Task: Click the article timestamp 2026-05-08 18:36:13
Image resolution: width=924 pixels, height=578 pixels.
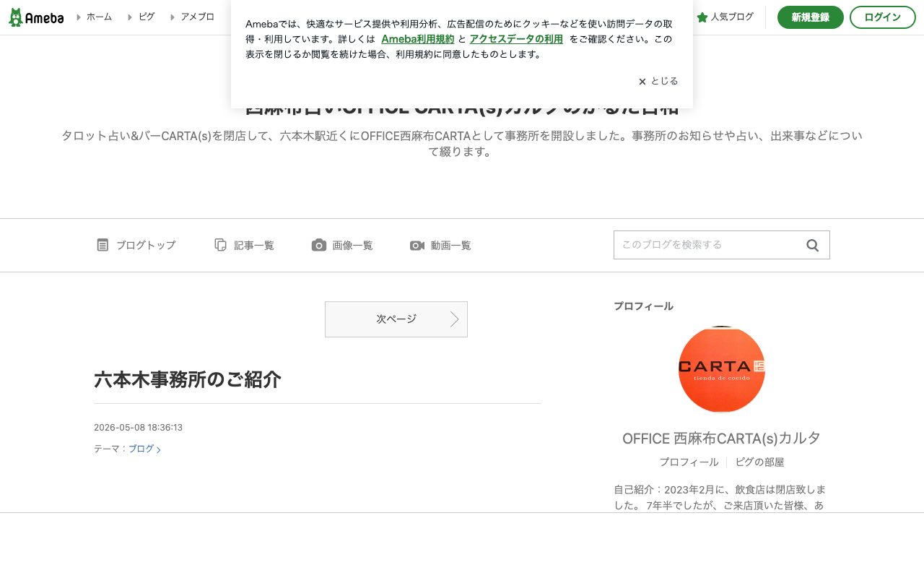Action: pyautogui.click(x=138, y=427)
